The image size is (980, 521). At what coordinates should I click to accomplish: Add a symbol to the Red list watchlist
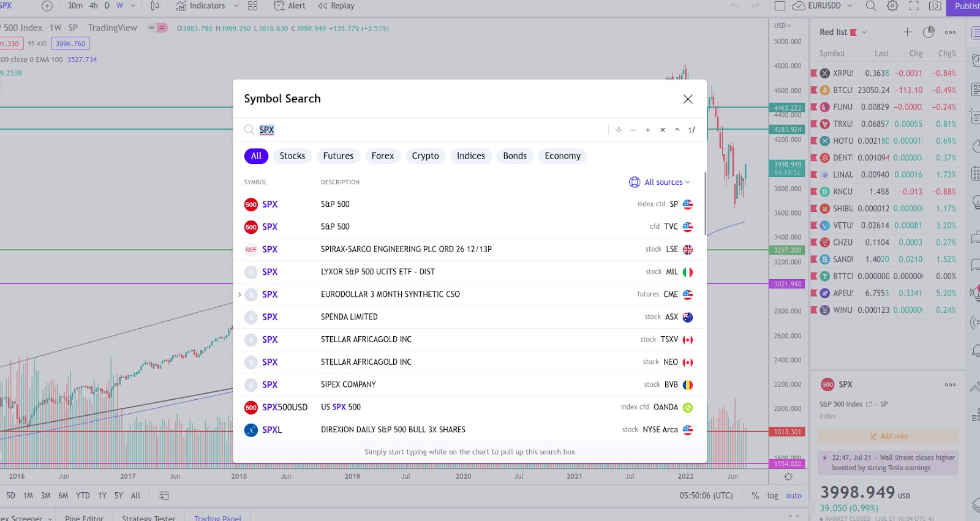tap(907, 32)
